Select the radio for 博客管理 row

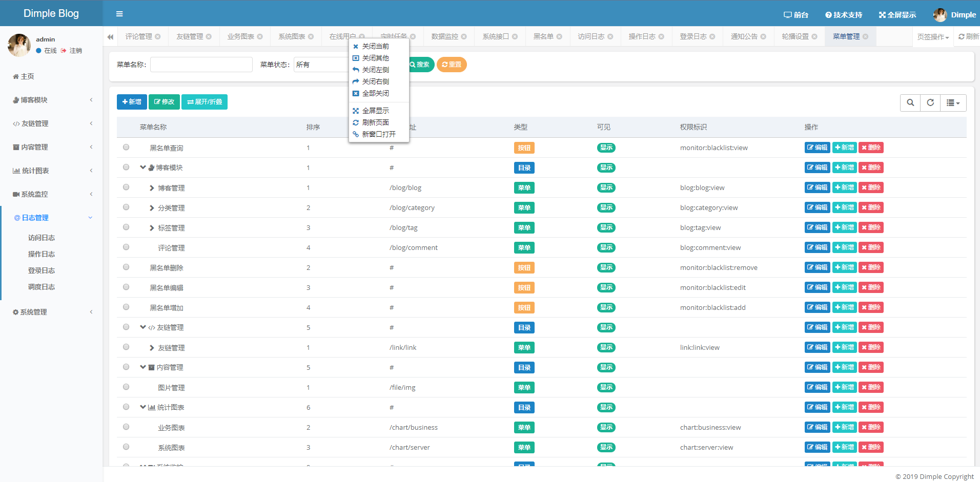pyautogui.click(x=126, y=187)
